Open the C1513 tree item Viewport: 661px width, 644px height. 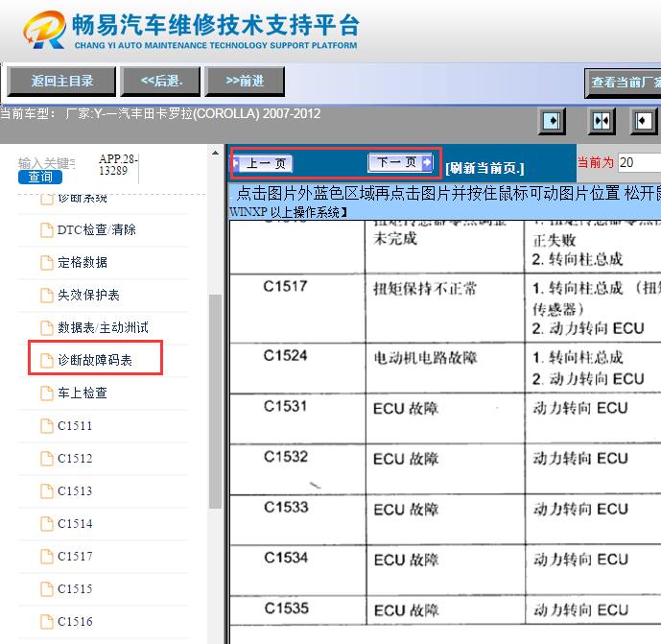click(75, 490)
